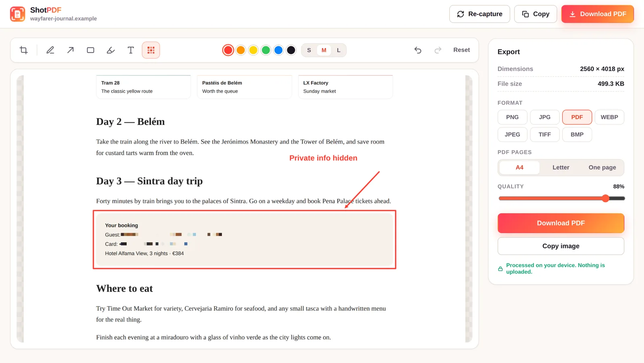Choose BMP export format
This screenshot has width=644, height=363.
(x=577, y=135)
